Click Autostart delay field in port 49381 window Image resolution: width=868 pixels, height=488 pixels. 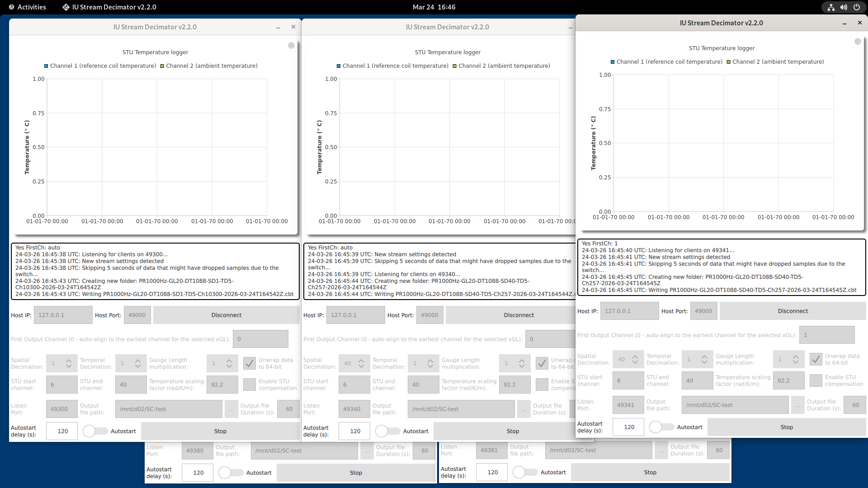click(492, 472)
